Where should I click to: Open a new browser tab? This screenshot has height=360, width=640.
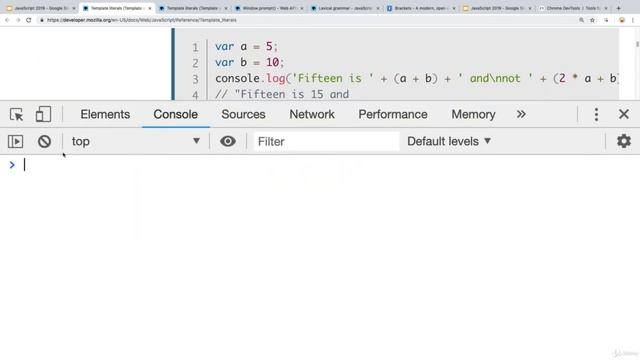[x=618, y=8]
